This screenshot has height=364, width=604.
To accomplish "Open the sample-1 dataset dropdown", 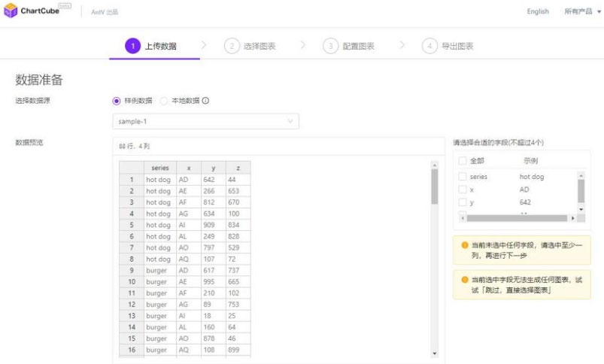I will [x=205, y=121].
